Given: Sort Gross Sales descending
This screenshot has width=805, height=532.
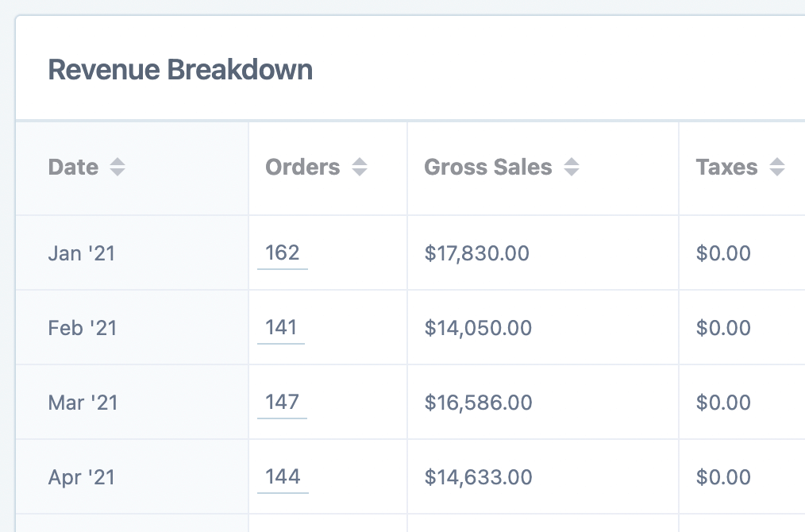Looking at the screenshot, I should click(572, 172).
